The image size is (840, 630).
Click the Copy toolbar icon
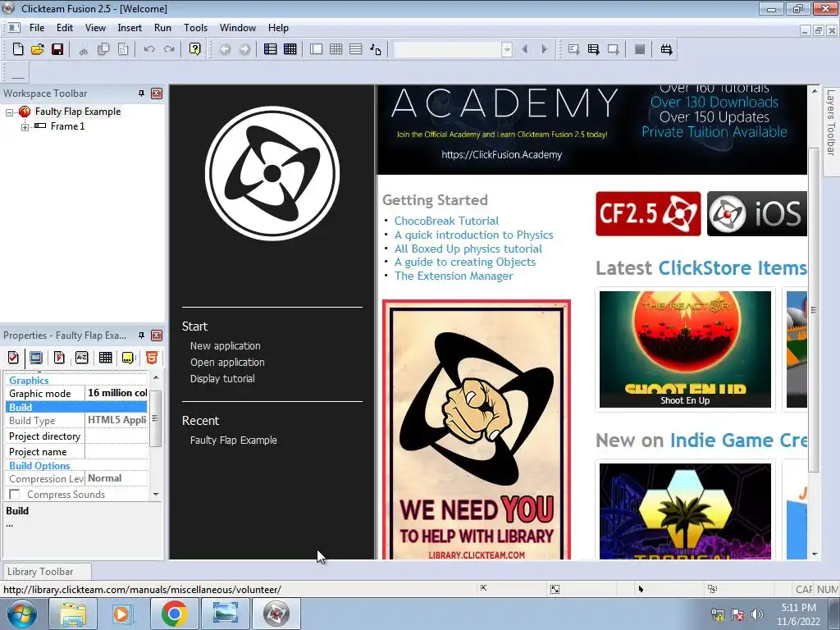[x=103, y=49]
